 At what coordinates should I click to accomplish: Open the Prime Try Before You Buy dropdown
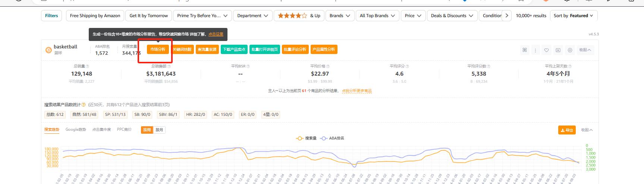(202, 16)
